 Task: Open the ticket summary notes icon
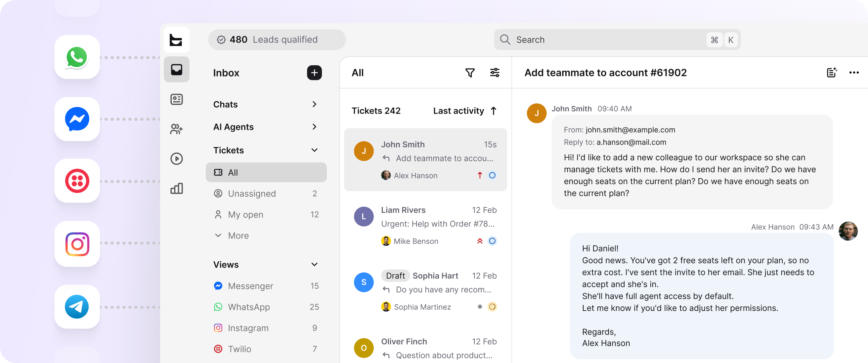[x=832, y=73]
